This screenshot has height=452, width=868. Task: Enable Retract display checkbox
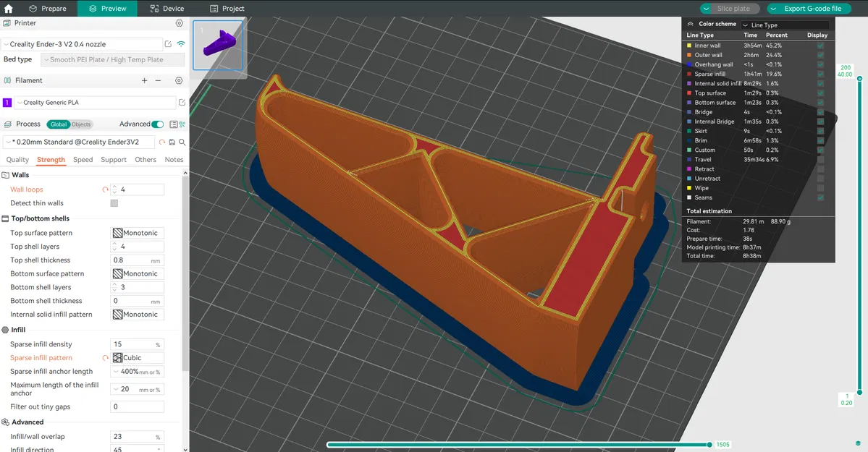click(820, 169)
